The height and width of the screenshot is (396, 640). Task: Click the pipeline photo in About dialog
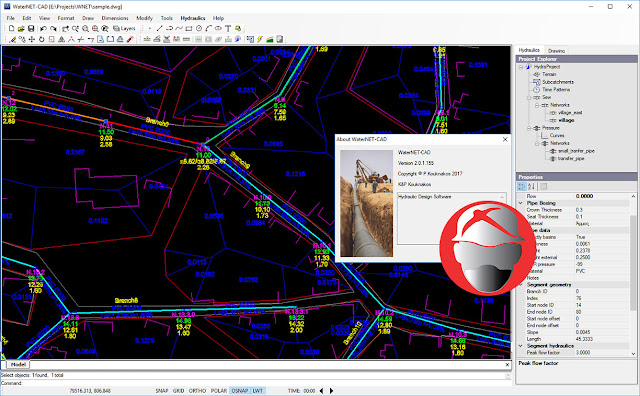367,204
